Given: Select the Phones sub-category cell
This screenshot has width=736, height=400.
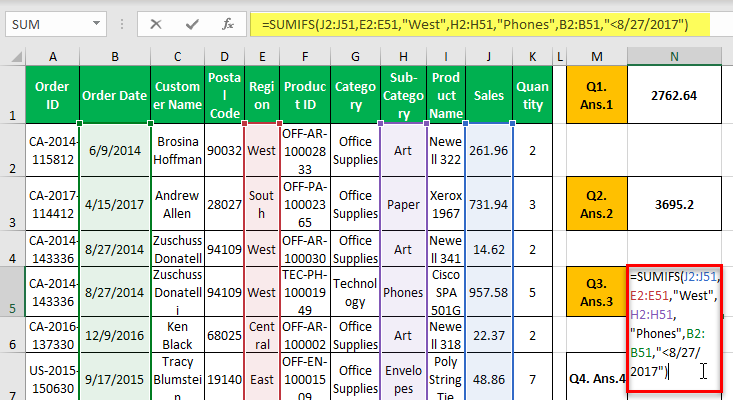Looking at the screenshot, I should tap(403, 292).
